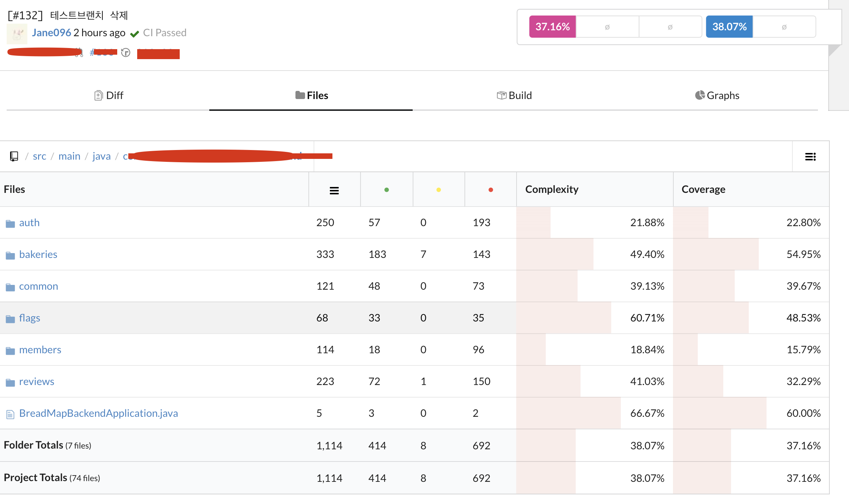
Task: Switch to the Build tab
Action: coord(514,95)
